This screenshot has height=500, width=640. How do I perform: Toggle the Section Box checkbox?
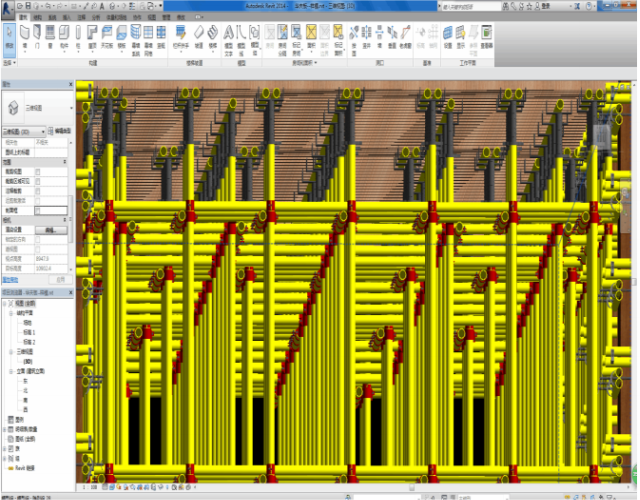[38, 209]
